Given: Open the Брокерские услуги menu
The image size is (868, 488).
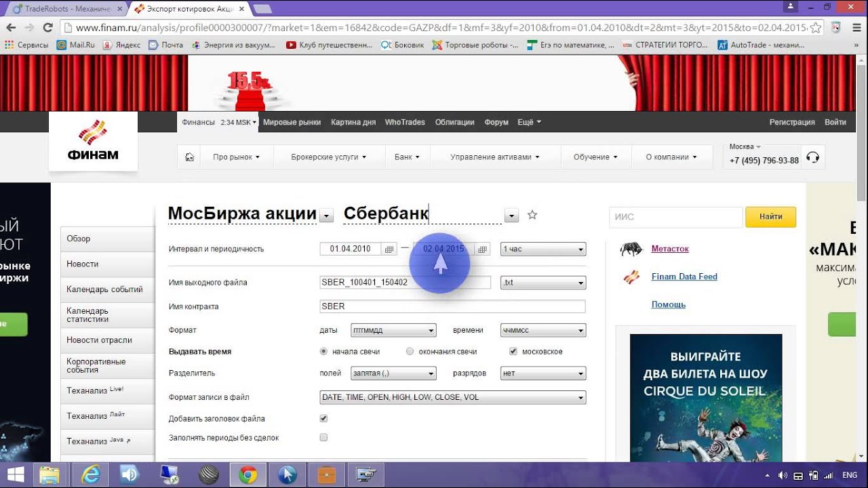Looking at the screenshot, I should 329,157.
